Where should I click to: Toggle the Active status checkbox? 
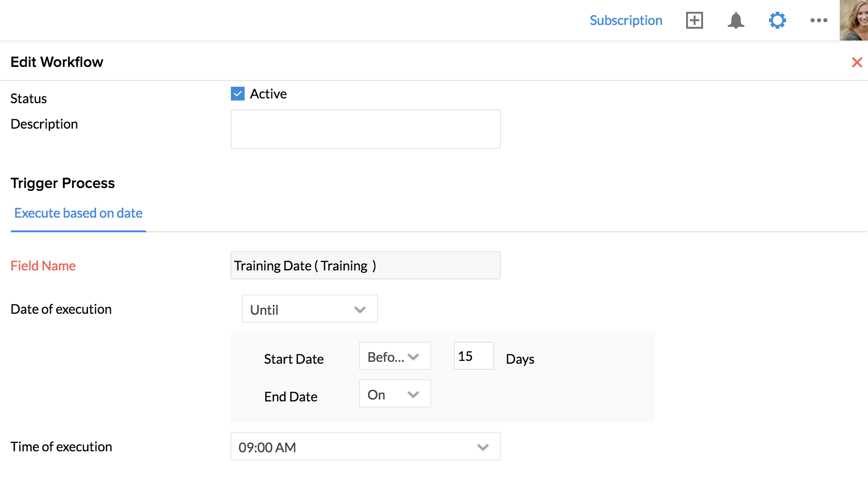coord(237,94)
